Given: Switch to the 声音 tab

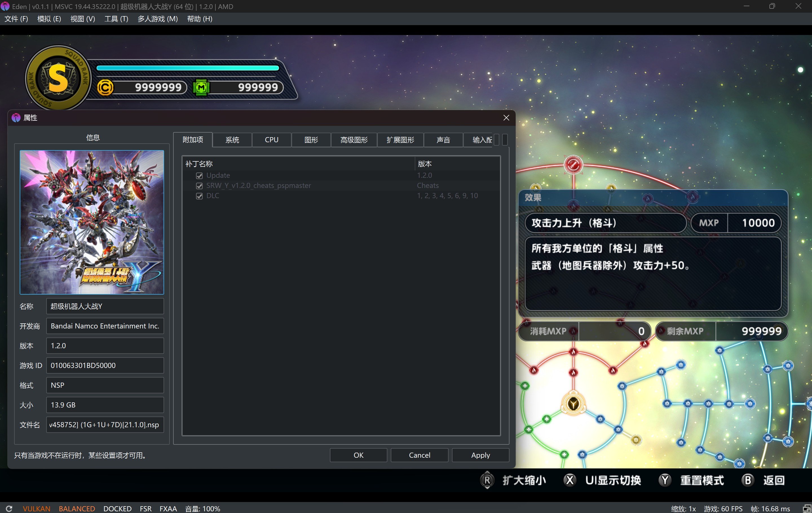Looking at the screenshot, I should tap(443, 140).
